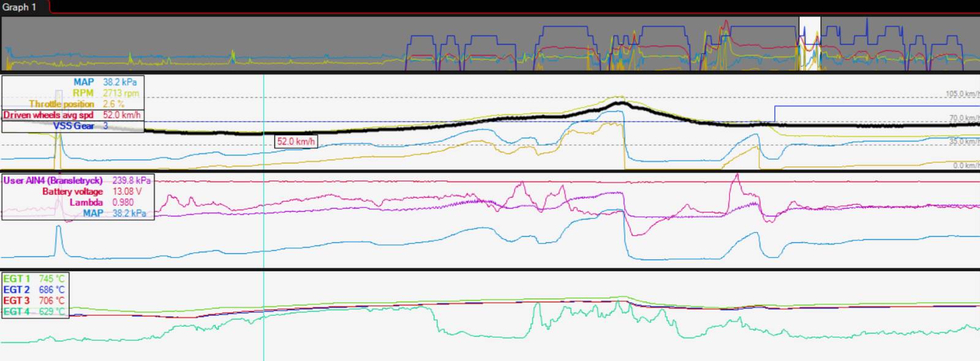Click MAP in the middle graph legend
Screen dimensions: 980x361
pyautogui.click(x=93, y=214)
